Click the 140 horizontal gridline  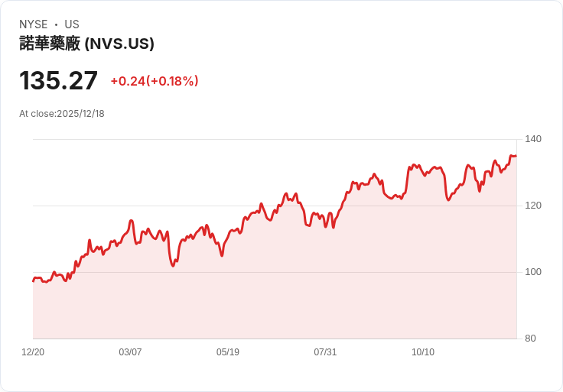275,139
